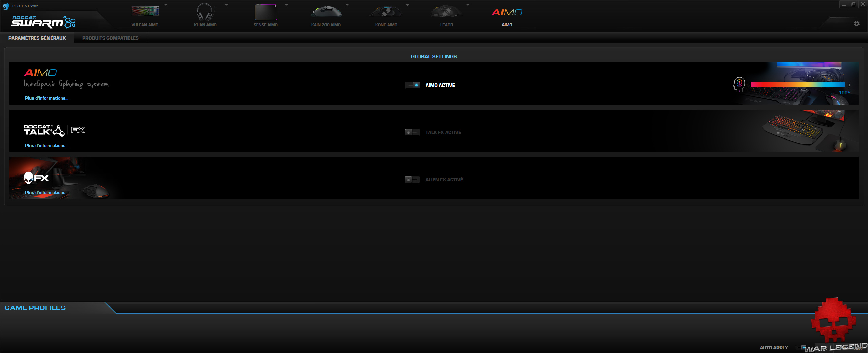This screenshot has width=868, height=353.
Task: Open AIMO Plus d'informations link
Action: click(47, 98)
